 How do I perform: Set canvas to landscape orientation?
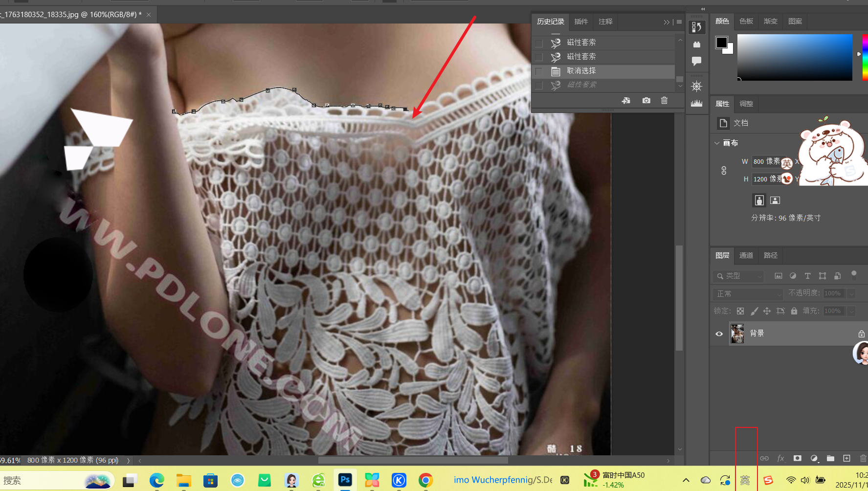[x=775, y=200]
